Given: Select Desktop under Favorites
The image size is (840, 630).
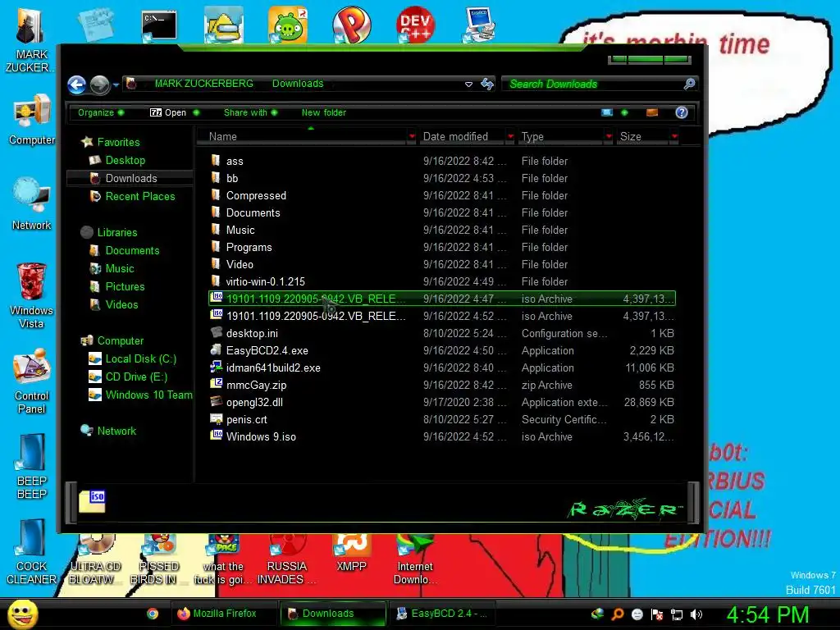Looking at the screenshot, I should tap(117, 160).
